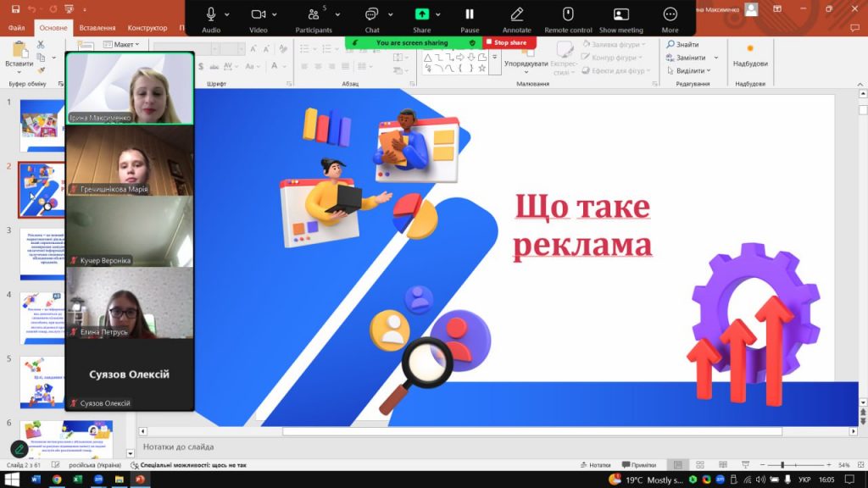Open the Zoom Chat window
Viewport: 868px width, 488px height.
tap(371, 14)
